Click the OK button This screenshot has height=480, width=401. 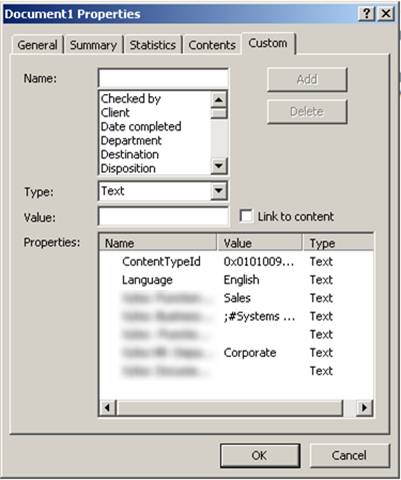260,455
